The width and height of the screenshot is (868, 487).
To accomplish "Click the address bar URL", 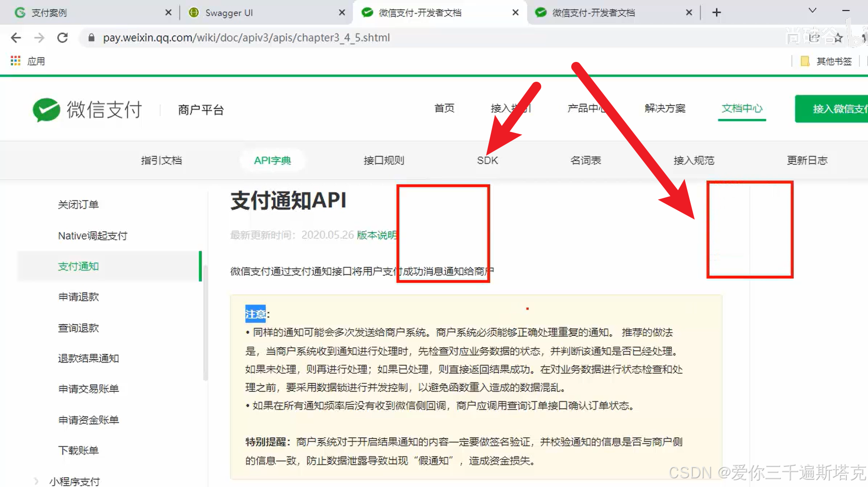I will 246,38.
